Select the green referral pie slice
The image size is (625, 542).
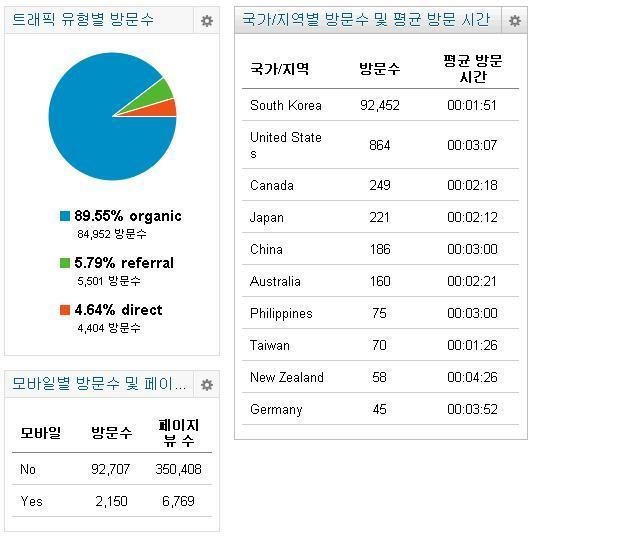click(155, 94)
